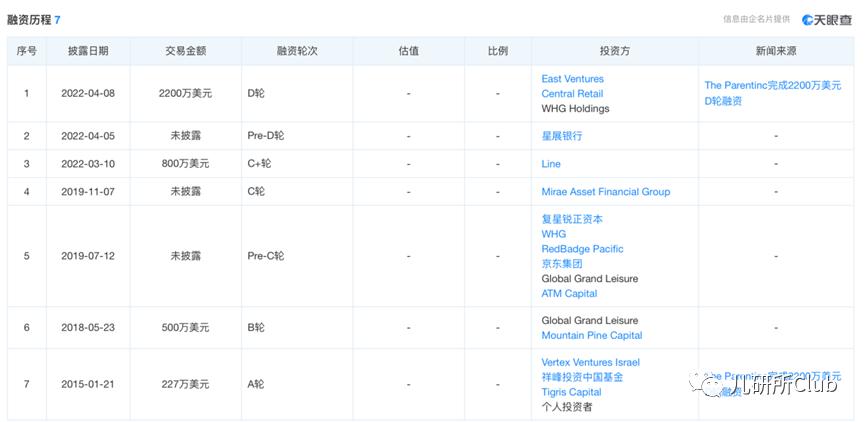Click the 融资轮次 column header
Screen dimensions: 865x422
(297, 51)
